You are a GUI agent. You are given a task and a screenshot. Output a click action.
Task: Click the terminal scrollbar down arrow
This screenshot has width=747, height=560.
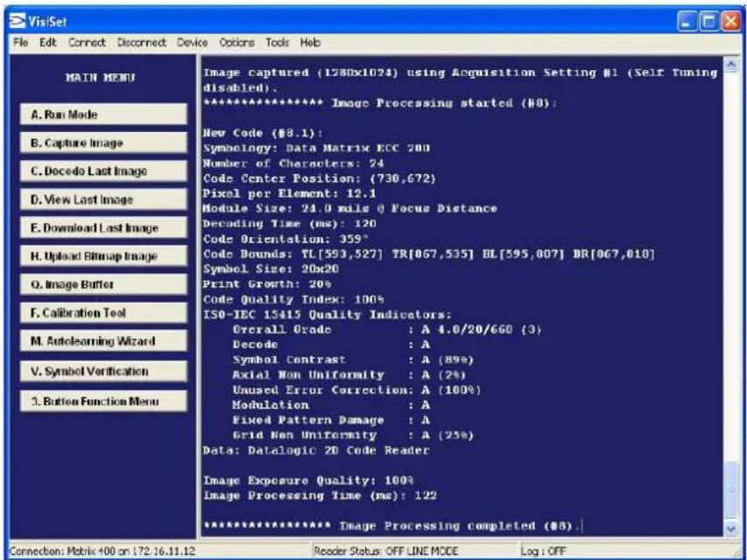click(x=731, y=527)
